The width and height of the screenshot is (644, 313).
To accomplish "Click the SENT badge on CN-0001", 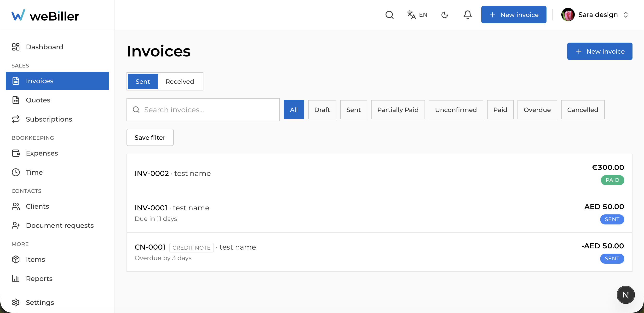I will (x=612, y=258).
